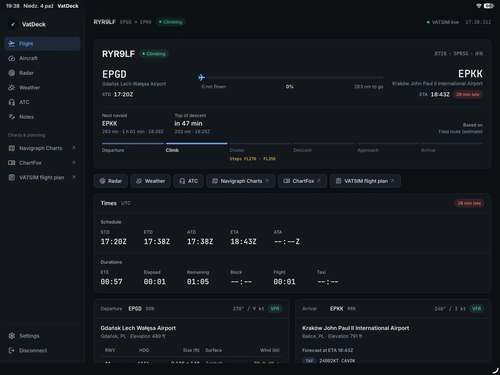
Task: Open the Aircraft section in sidebar
Action: [42, 58]
